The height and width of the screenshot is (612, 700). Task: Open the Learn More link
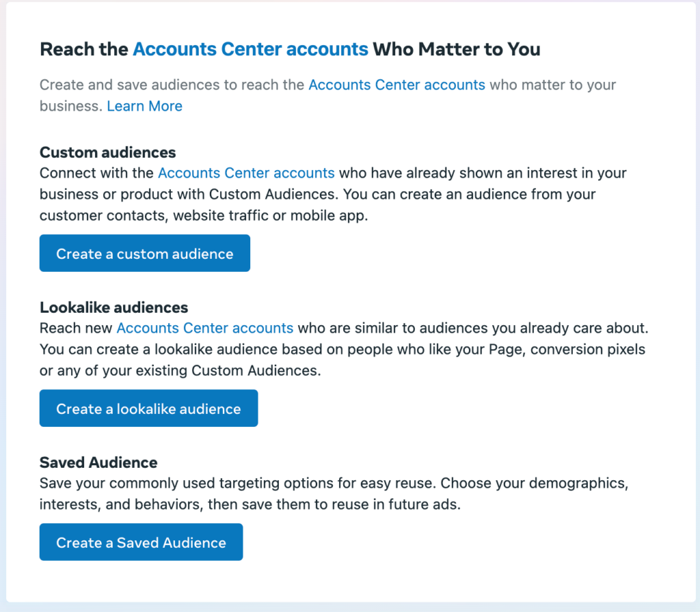point(144,106)
